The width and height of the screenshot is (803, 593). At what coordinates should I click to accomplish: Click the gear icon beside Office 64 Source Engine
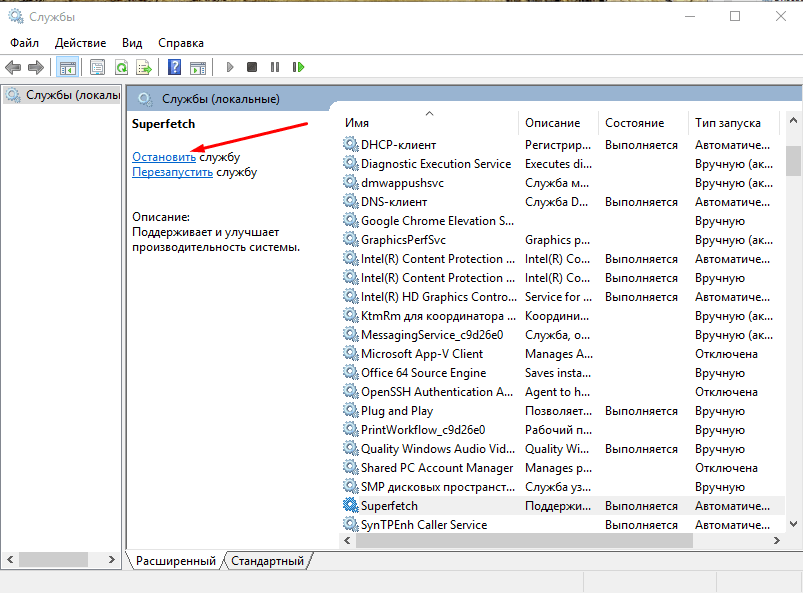pos(350,372)
